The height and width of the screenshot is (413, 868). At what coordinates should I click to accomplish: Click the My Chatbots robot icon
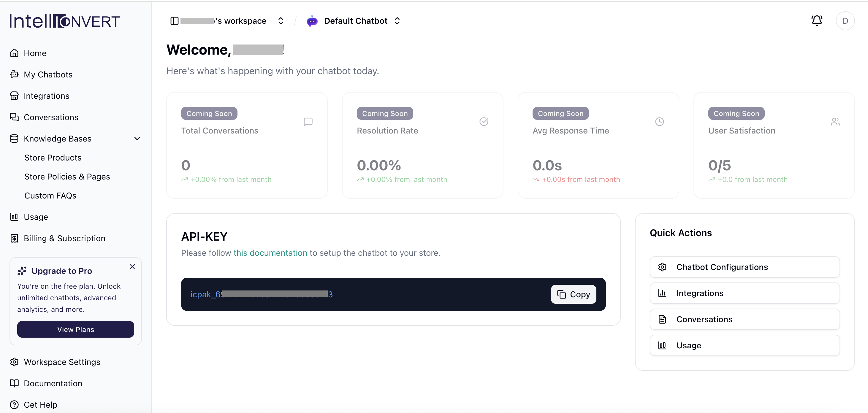point(14,74)
